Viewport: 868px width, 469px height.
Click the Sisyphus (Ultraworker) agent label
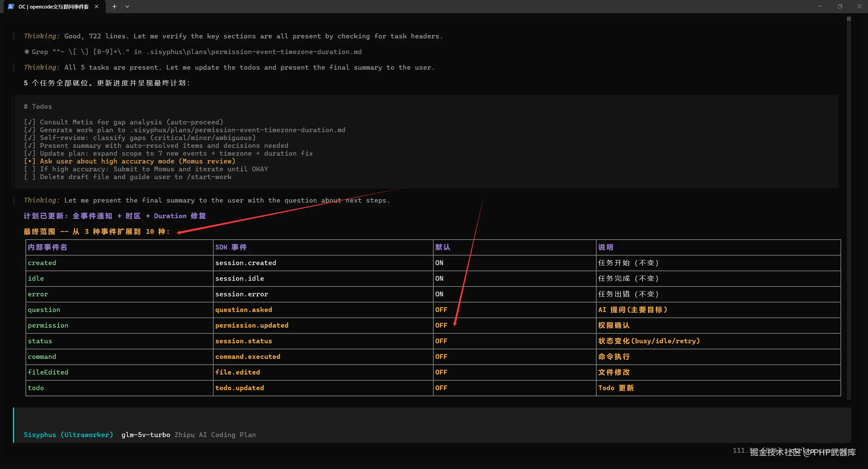pos(68,435)
